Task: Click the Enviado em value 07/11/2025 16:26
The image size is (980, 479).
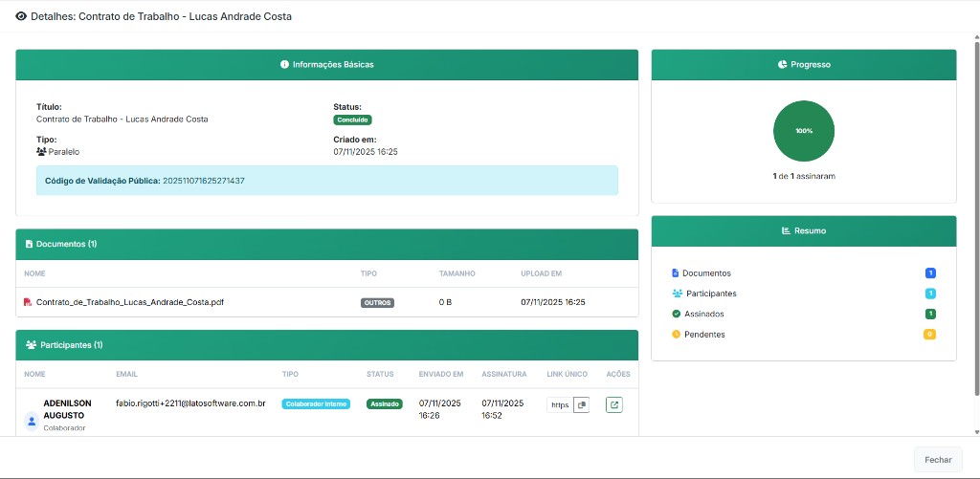Action: click(x=440, y=409)
